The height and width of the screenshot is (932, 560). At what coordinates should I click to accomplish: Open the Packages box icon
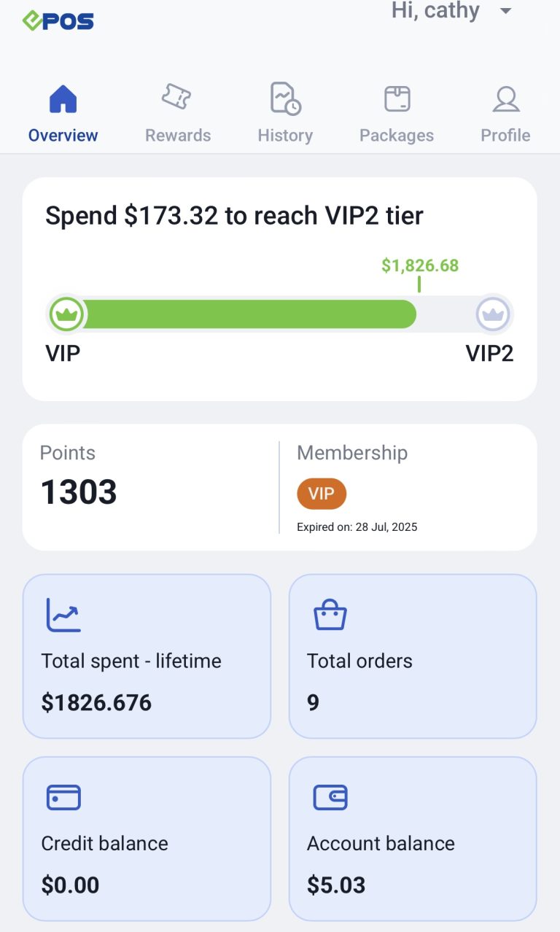tap(397, 99)
